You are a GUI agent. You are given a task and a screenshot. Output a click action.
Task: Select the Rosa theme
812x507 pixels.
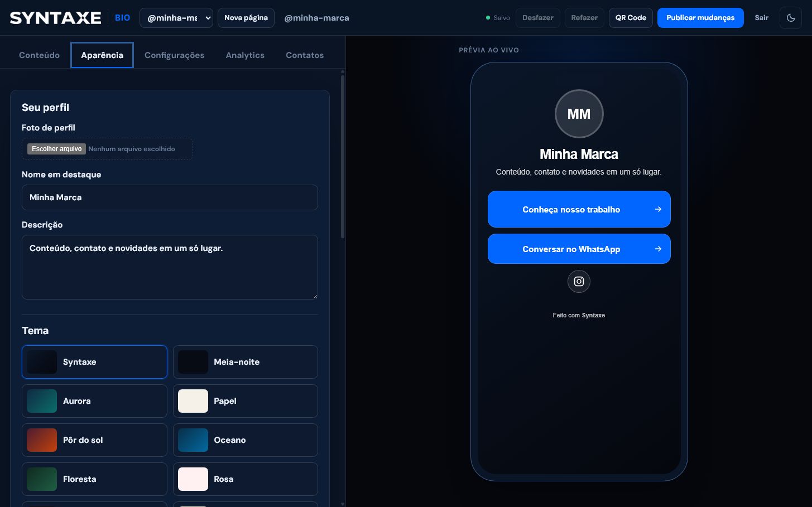pyautogui.click(x=246, y=479)
